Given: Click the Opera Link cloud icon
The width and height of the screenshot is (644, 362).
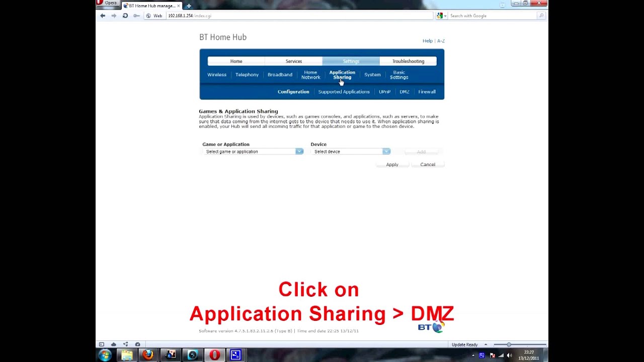Looking at the screenshot, I should (114, 344).
